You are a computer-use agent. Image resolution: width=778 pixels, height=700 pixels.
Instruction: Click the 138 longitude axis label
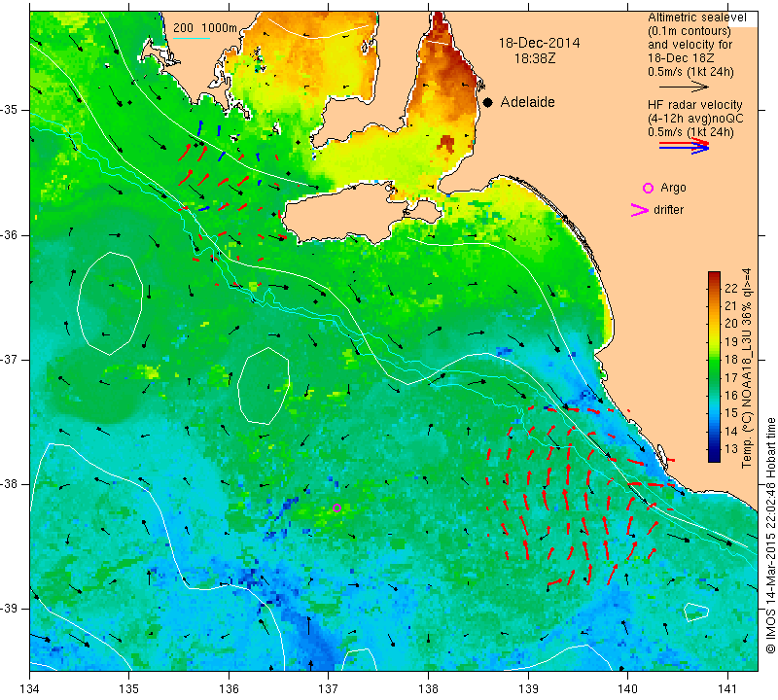(428, 689)
